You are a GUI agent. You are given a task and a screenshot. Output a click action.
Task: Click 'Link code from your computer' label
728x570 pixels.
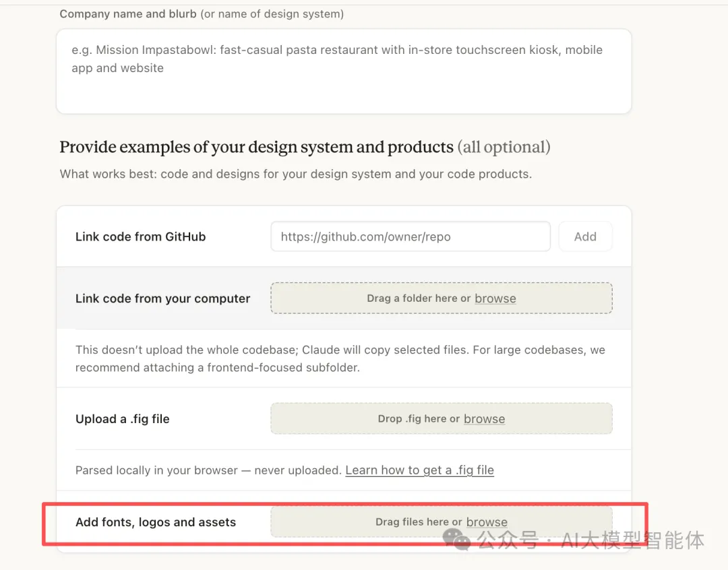coord(163,298)
